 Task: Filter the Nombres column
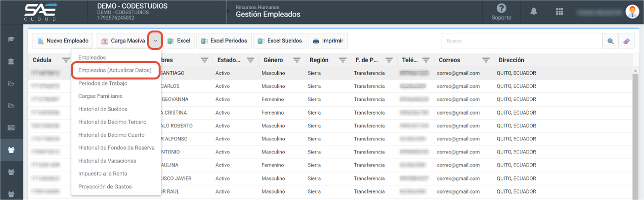(205, 60)
